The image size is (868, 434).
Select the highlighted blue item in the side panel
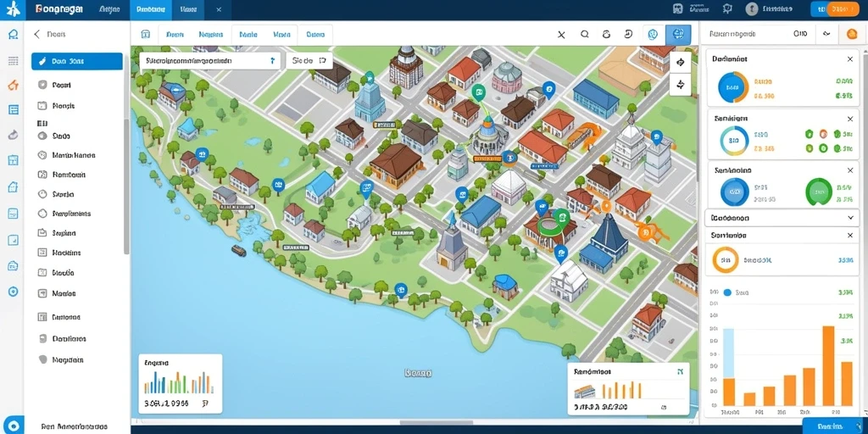coord(77,61)
